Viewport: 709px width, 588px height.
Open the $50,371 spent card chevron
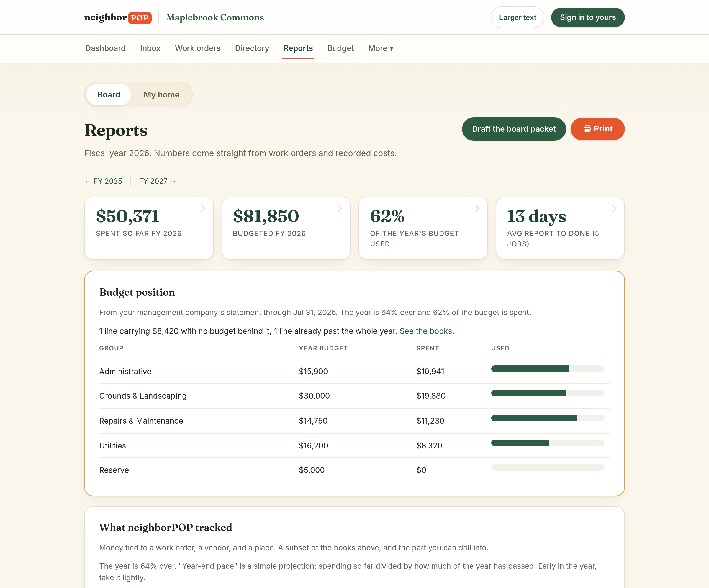click(203, 209)
